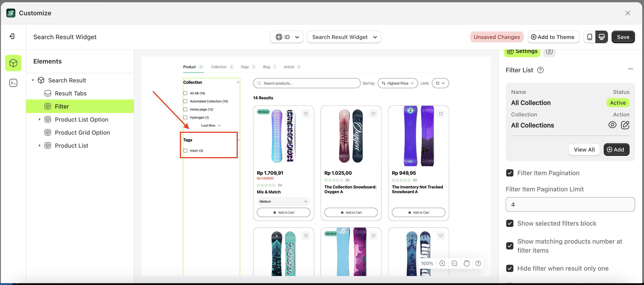
Task: Click edit icon for All Collections filter
Action: pyautogui.click(x=625, y=125)
